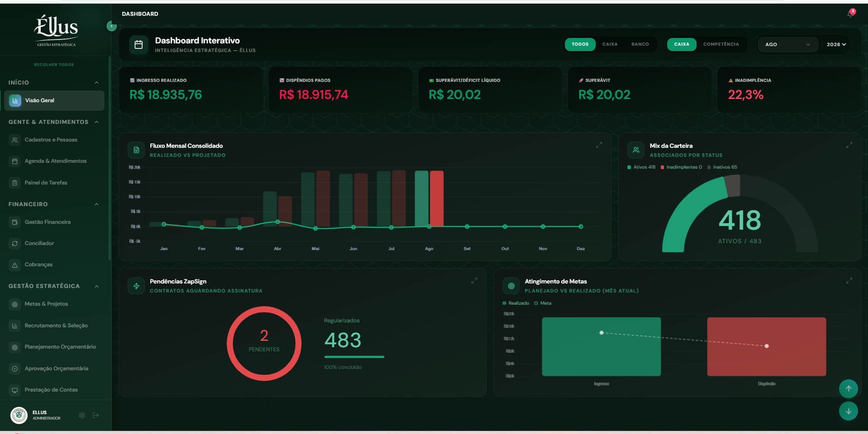The image size is (868, 434).
Task: Open Recrutamento & Seleção page
Action: [x=54, y=326]
